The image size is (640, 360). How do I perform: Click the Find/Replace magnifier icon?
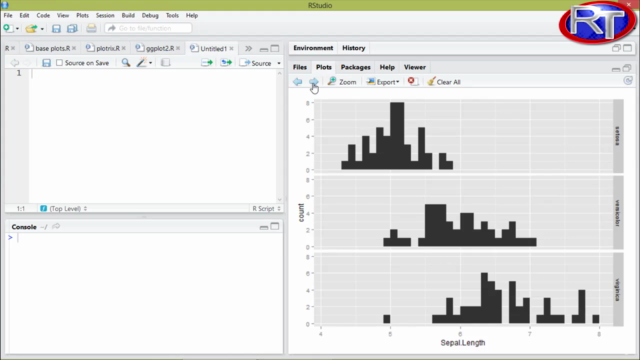(126, 62)
